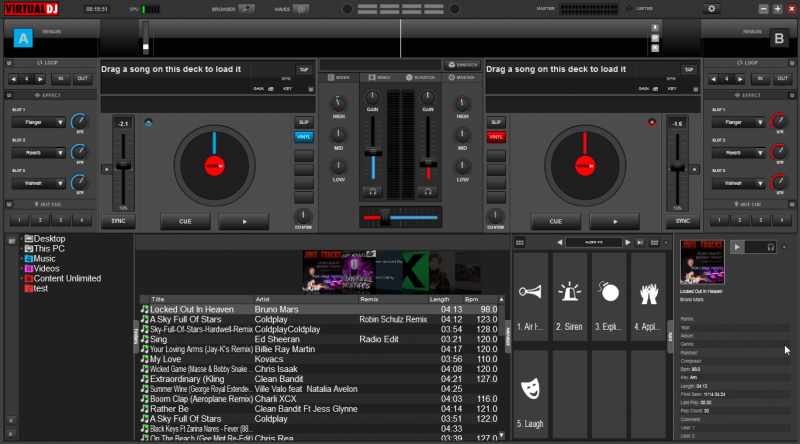
Task: Toggle SYNC on deck B
Action: (682, 221)
